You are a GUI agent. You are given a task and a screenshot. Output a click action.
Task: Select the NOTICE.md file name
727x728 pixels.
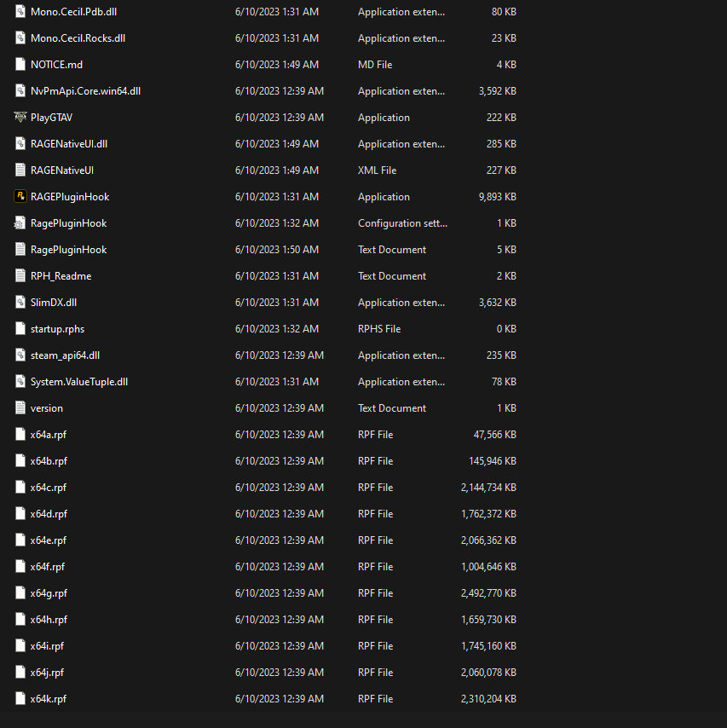point(56,65)
